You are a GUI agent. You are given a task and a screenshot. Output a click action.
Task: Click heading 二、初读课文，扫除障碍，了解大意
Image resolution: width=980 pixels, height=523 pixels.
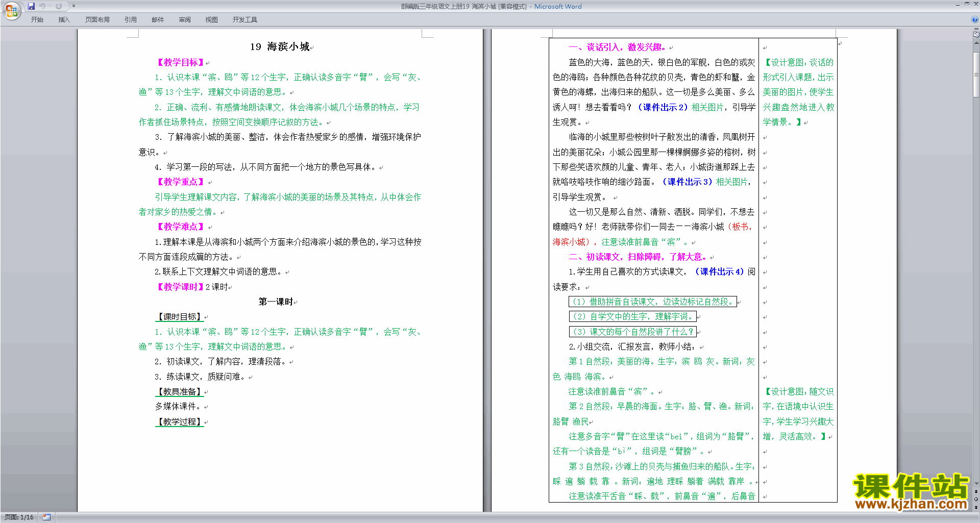click(x=638, y=257)
